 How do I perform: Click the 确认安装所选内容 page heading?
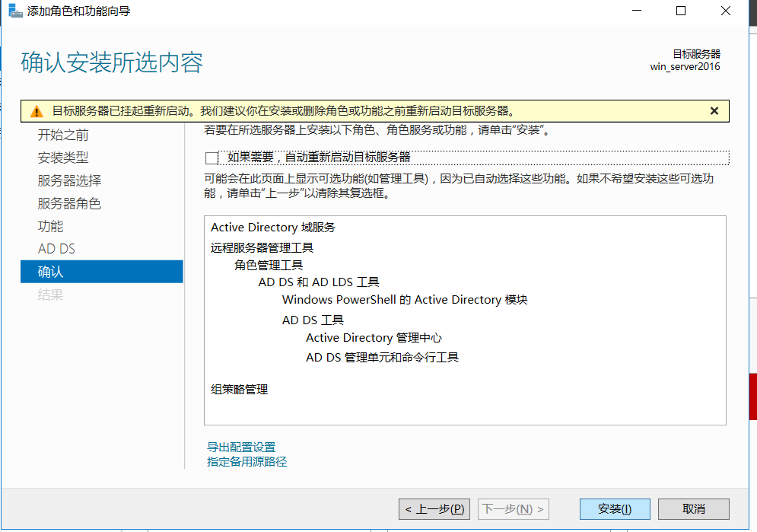point(112,62)
